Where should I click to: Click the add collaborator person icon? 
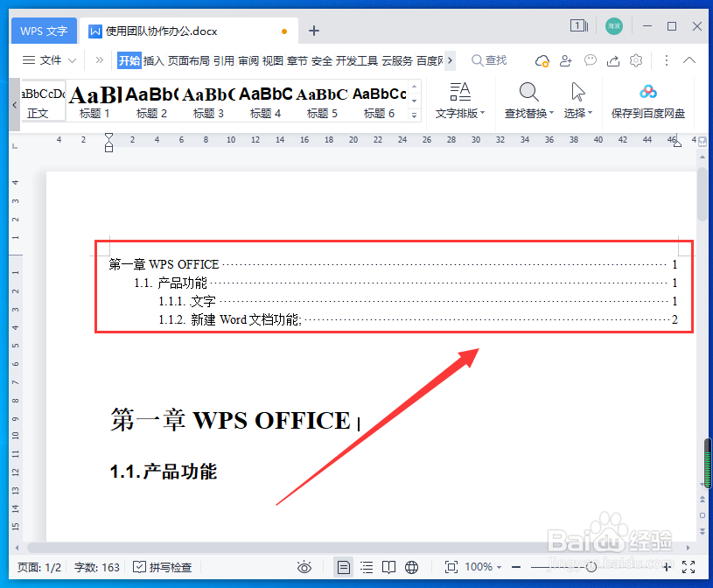tap(566, 60)
